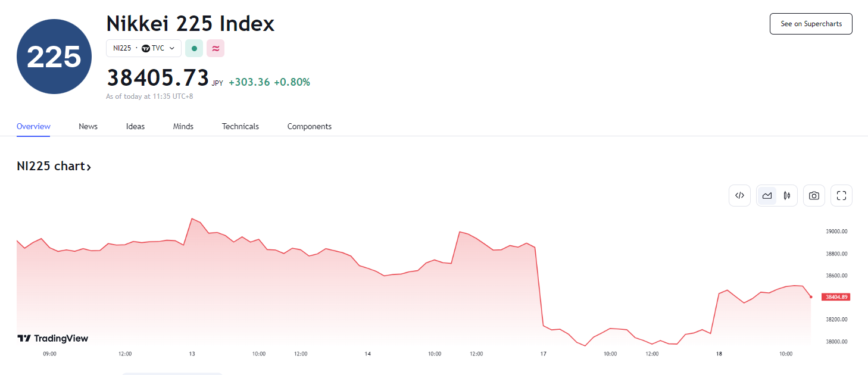Open the Ideas tab

coord(135,126)
